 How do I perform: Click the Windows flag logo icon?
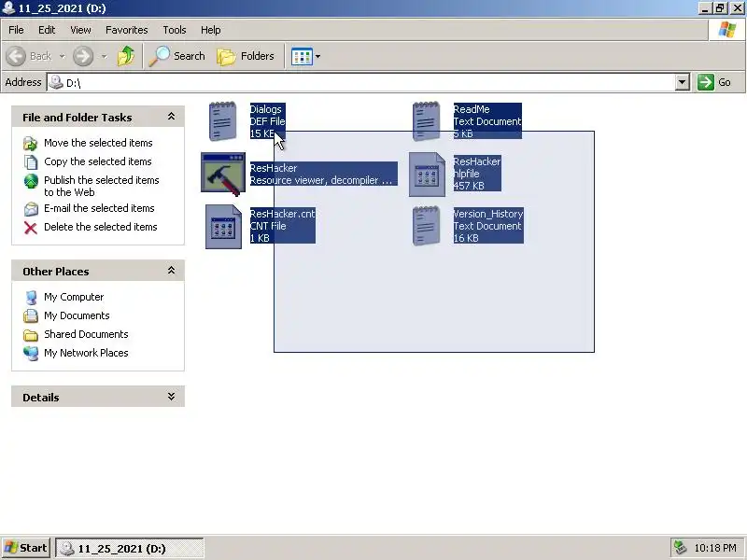tap(727, 30)
